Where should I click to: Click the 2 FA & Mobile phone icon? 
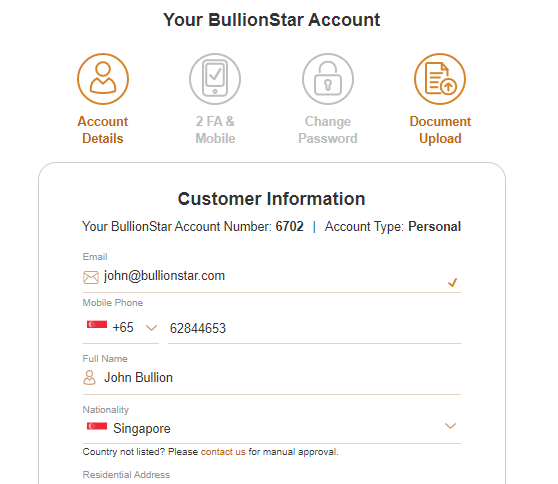[215, 79]
